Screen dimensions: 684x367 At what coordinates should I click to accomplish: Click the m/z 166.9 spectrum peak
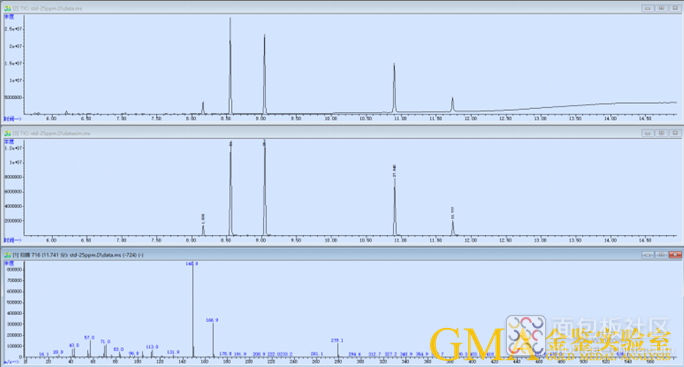click(213, 340)
